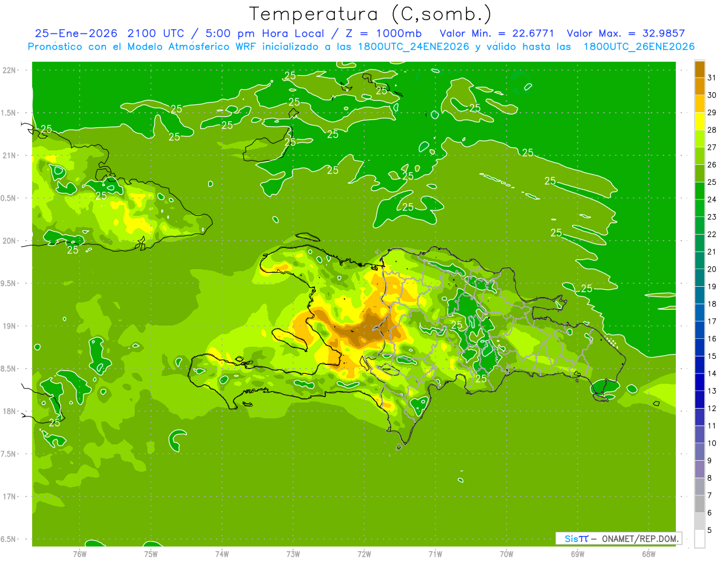The image size is (728, 562).
Task: Click the "18N" latitude axis label
Action: click(9, 411)
